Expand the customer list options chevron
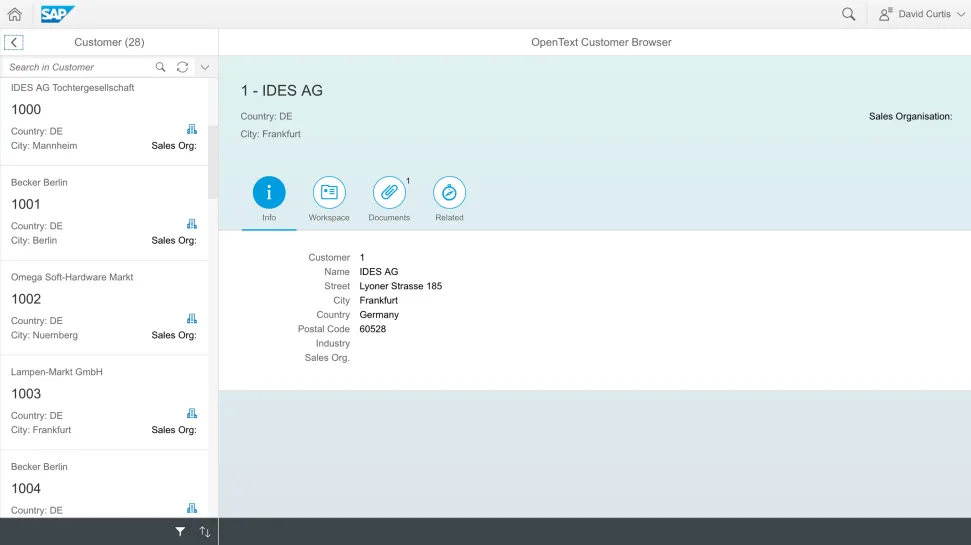Image resolution: width=971 pixels, height=545 pixels. [205, 67]
